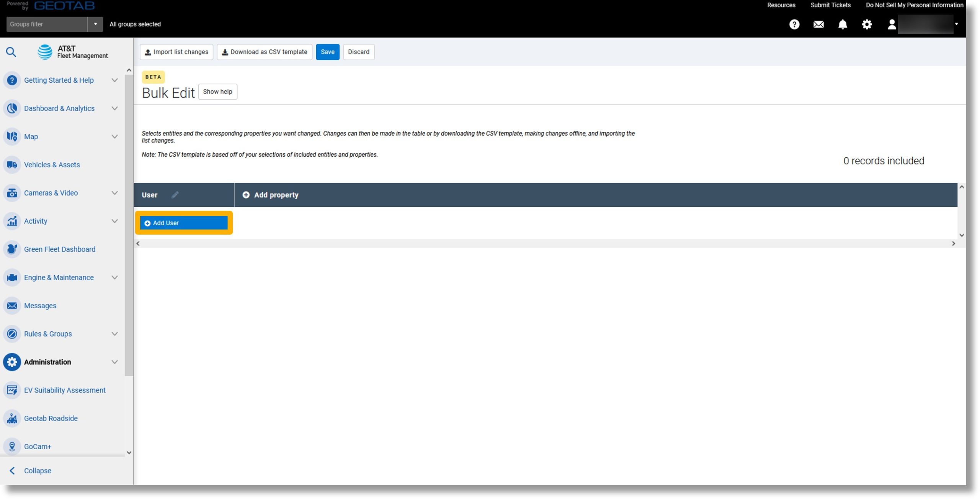The height and width of the screenshot is (499, 980).
Task: Click the Import list changes menu item
Action: pos(176,52)
